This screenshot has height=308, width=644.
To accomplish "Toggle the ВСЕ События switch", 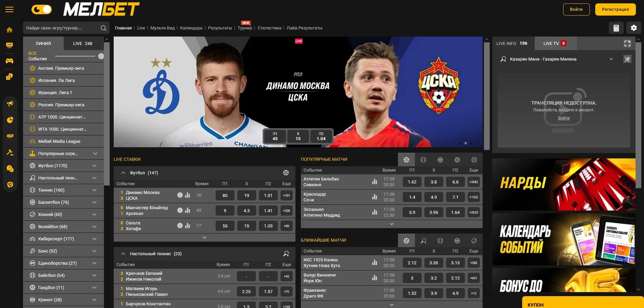I will [x=101, y=56].
